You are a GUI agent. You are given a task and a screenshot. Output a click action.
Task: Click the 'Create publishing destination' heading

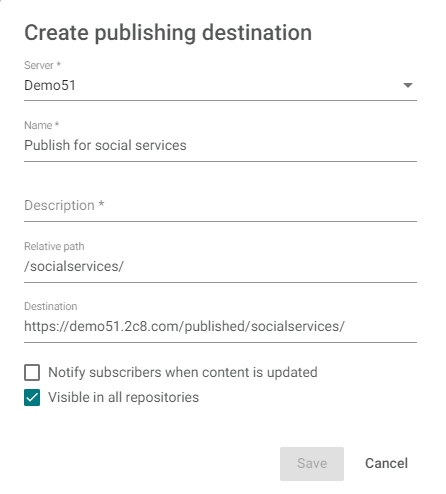(168, 33)
